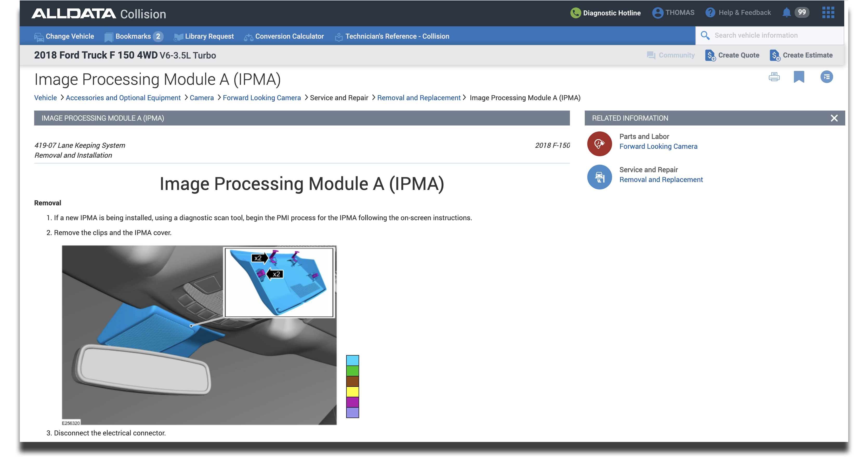Viewport: 868px width, 463px height.
Task: Click the magenta color legend swatch
Action: [x=352, y=402]
